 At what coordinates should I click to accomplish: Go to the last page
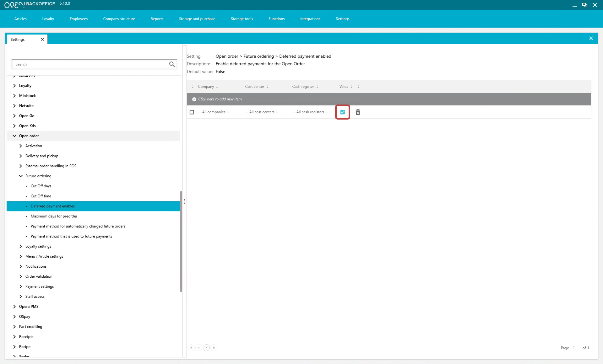coord(214,348)
